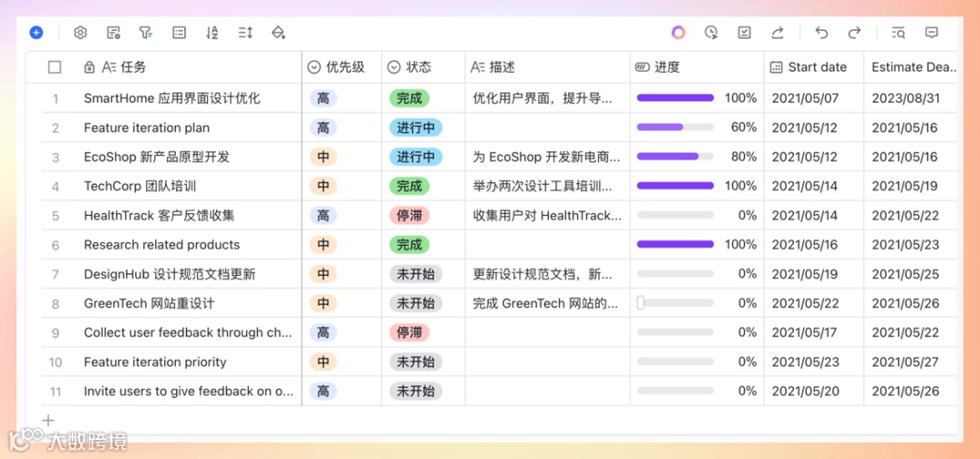This screenshot has width=980, height=459.
Task: Click deadline 2021/05/27 cell
Action: [x=911, y=362]
